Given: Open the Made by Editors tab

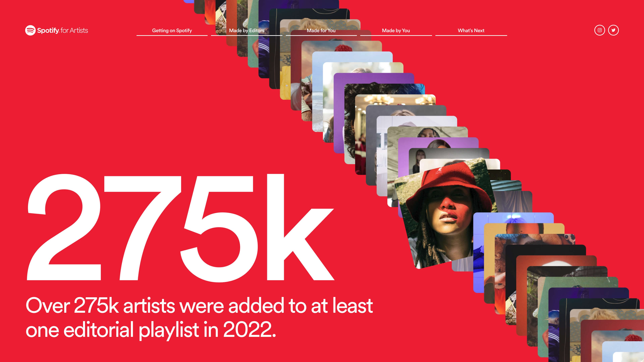Looking at the screenshot, I should 247,31.
